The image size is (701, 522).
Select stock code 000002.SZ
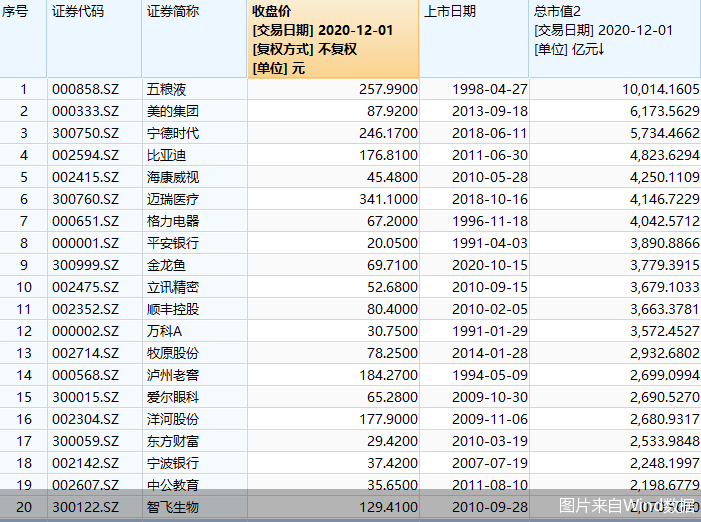85,331
